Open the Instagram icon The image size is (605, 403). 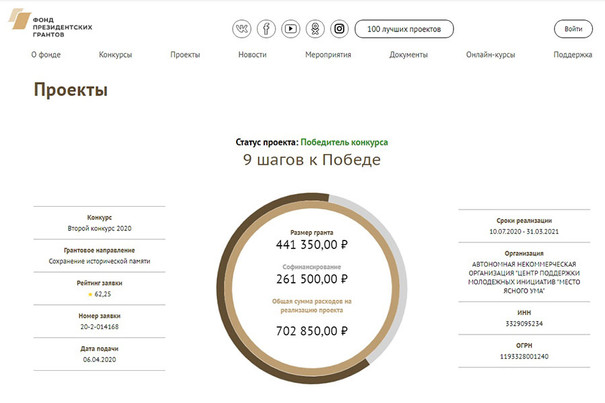(340, 29)
